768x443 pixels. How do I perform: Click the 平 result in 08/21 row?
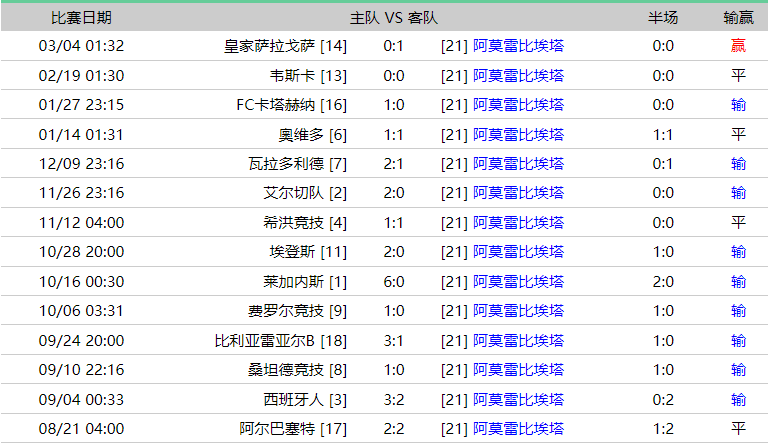738,429
